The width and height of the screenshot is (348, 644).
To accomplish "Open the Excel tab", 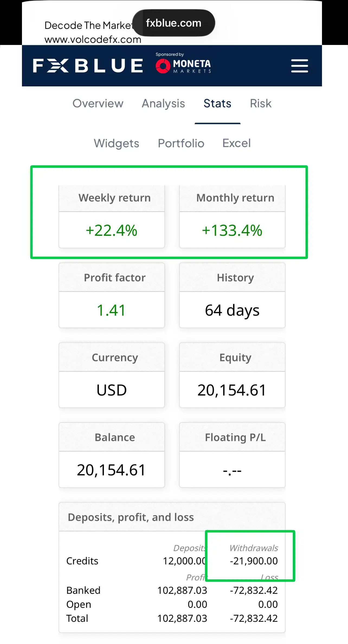I will 237,143.
